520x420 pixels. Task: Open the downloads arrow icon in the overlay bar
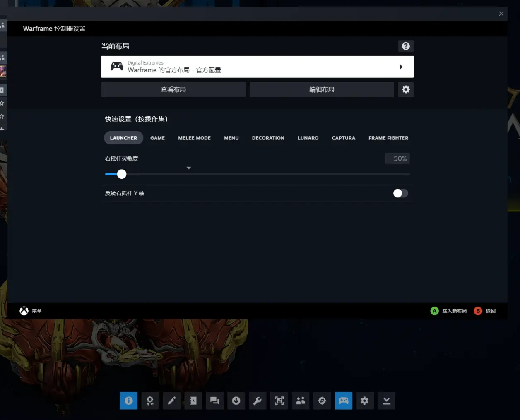236,401
